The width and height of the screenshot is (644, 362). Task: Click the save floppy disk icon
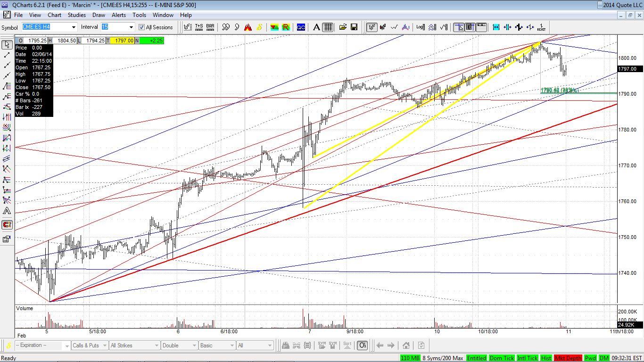point(354,27)
